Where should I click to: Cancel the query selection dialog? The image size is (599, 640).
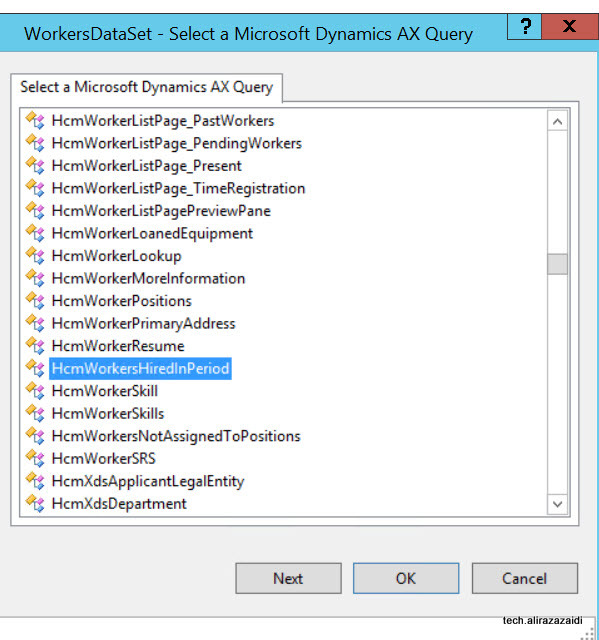[x=525, y=578]
